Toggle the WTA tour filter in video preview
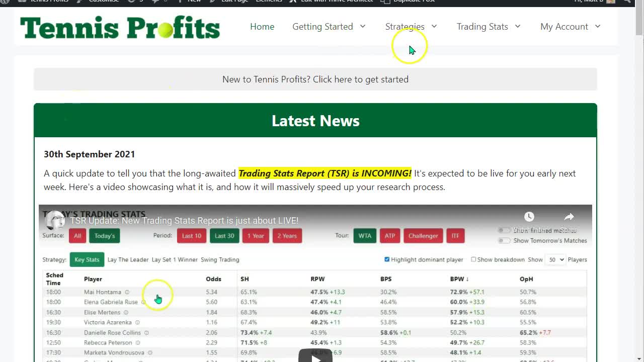 point(365,236)
